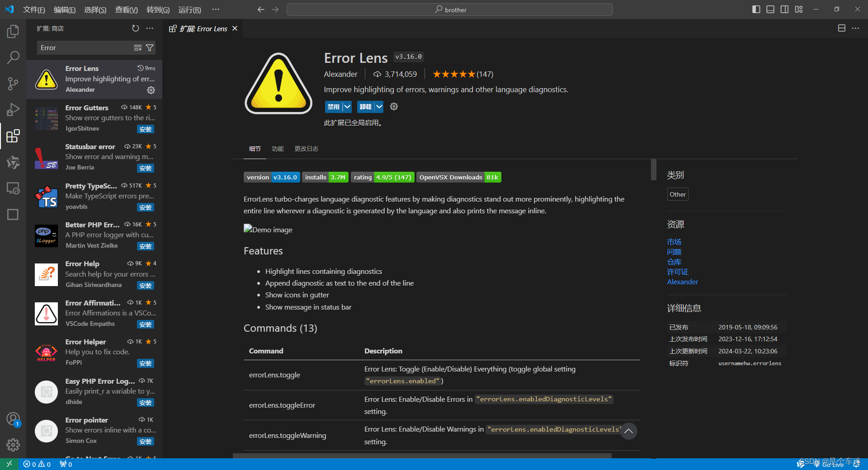868x470 pixels.
Task: Open extension filter funnel
Action: 150,48
